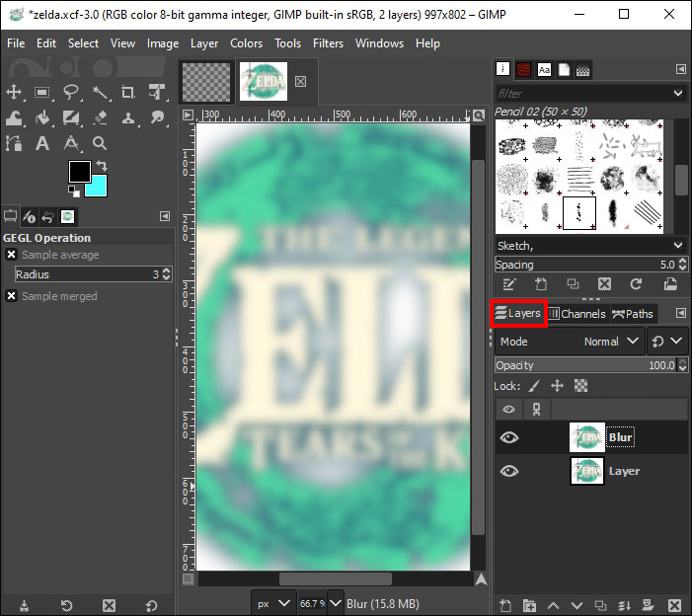Select the Rectangle Select tool

(x=42, y=92)
